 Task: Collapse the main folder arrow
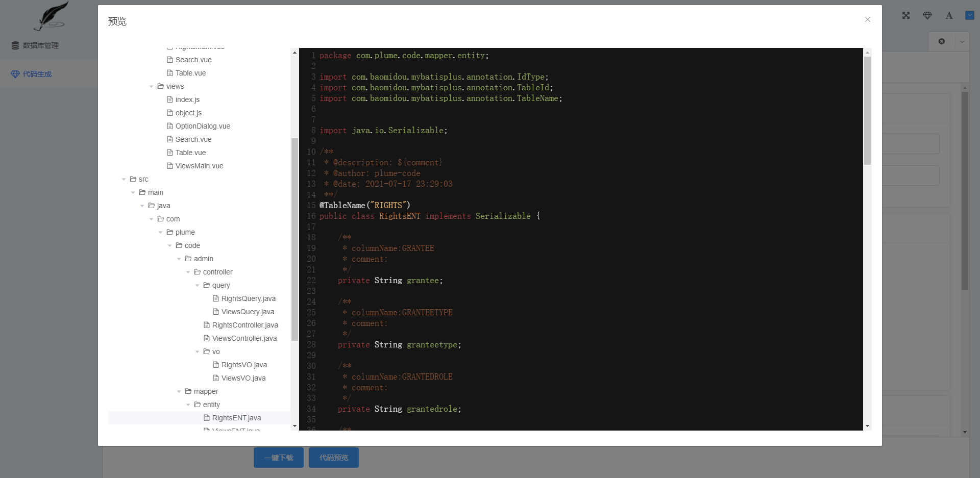133,193
